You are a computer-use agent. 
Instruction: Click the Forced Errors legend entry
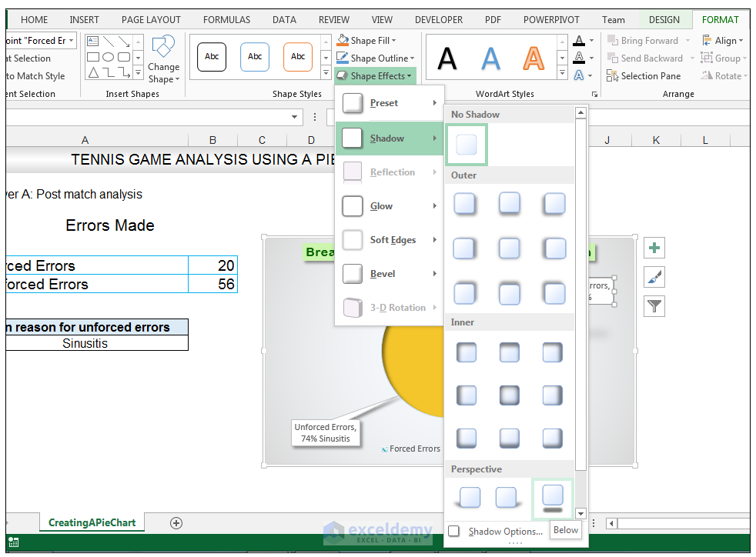411,449
